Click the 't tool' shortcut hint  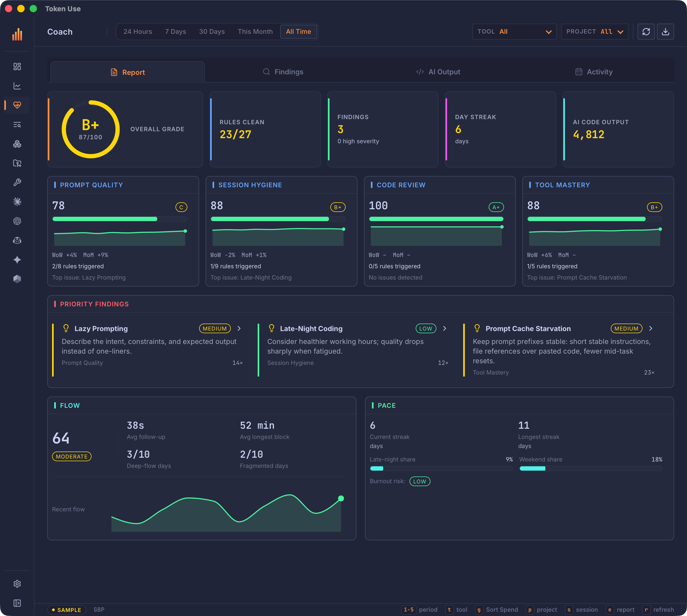(456, 610)
